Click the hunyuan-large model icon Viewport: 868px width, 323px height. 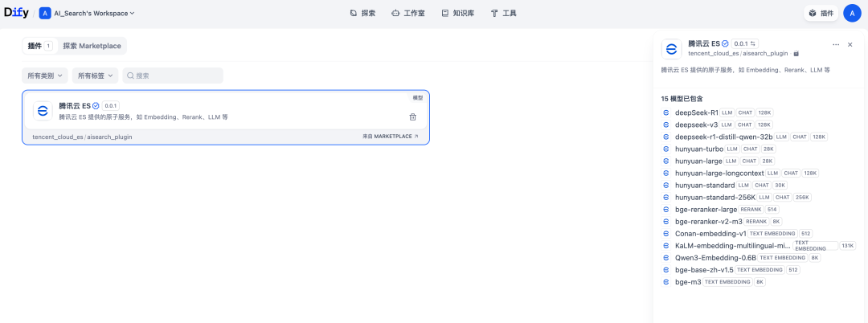pos(666,161)
